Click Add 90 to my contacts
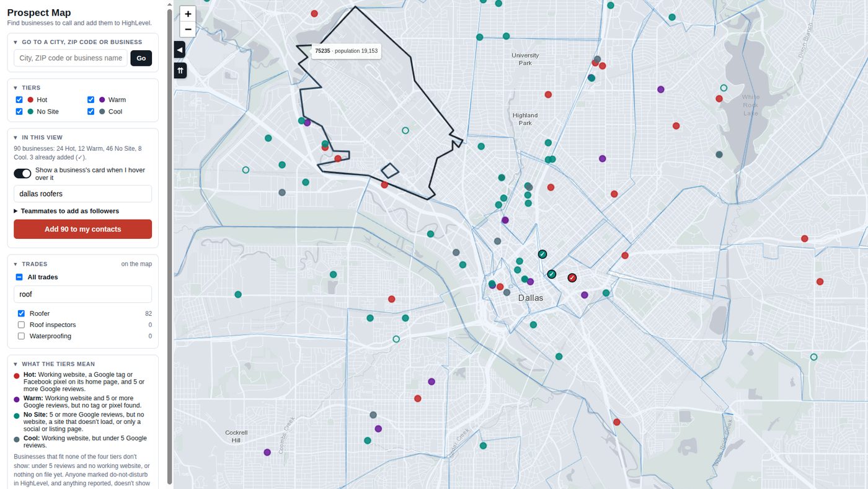The height and width of the screenshot is (489, 868). pyautogui.click(x=83, y=229)
